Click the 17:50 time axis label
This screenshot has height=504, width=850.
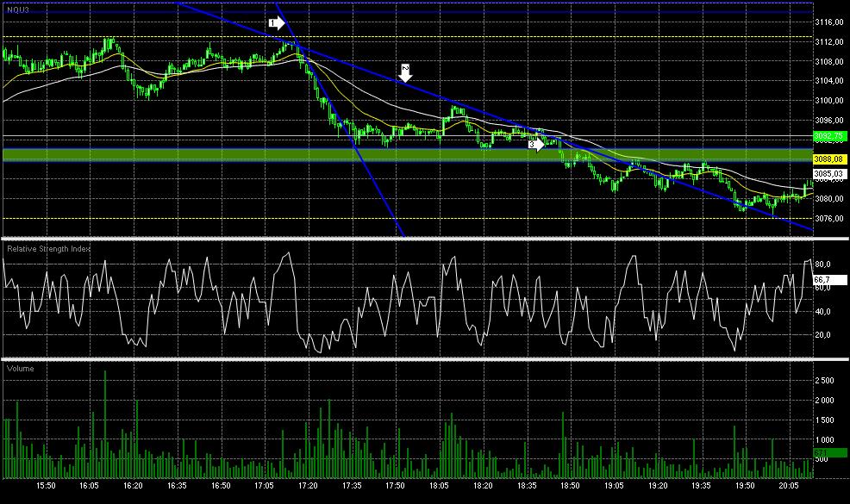tap(395, 486)
